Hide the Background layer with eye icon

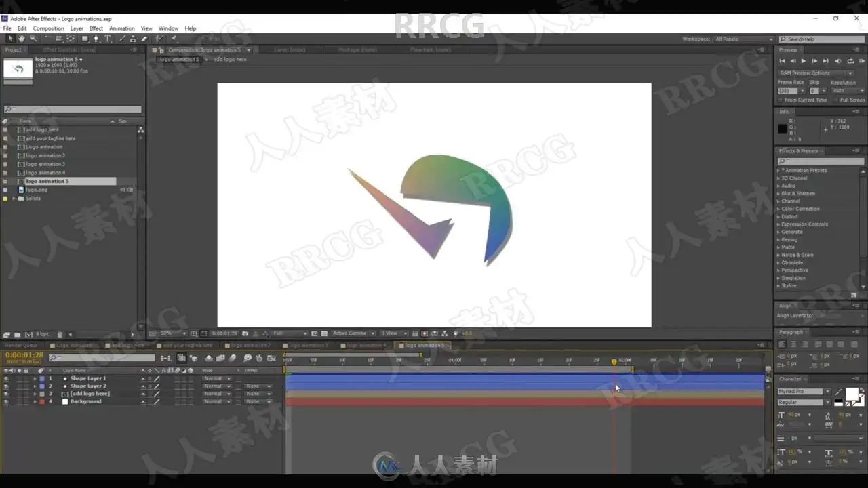point(6,401)
